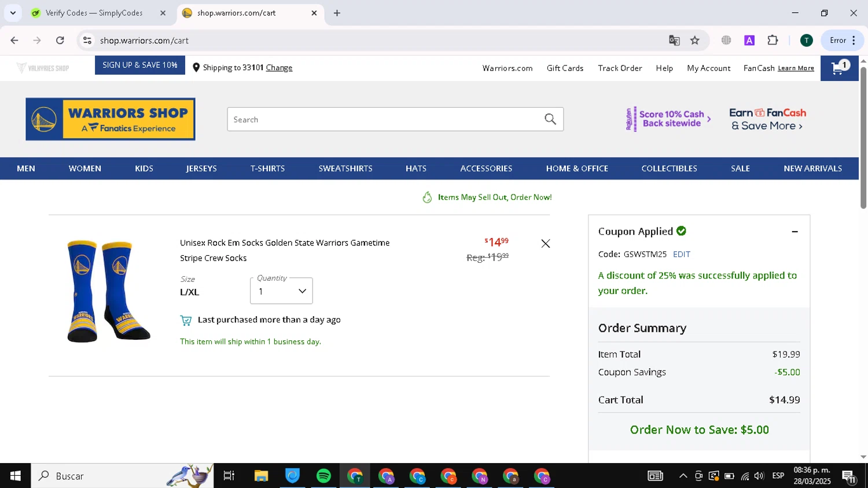
Task: Click the socks product thumbnail
Action: [x=108, y=291]
